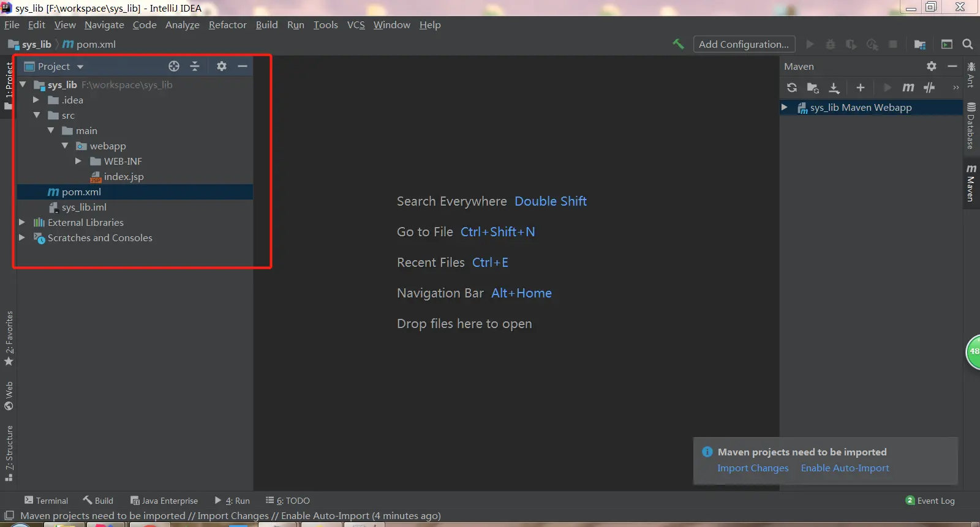The width and height of the screenshot is (980, 527).
Task: Open the File menu
Action: (12, 24)
